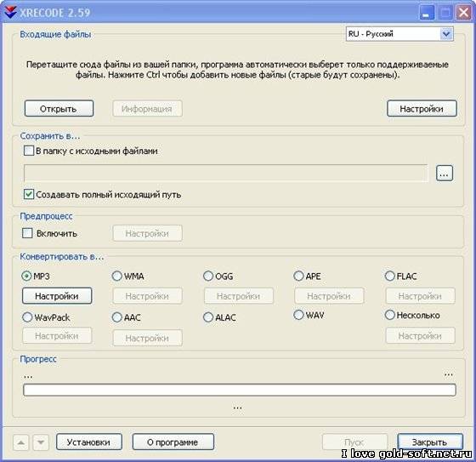Click the 'Прогресс' group label
This screenshot has width=476, height=462.
pyautogui.click(x=38, y=359)
